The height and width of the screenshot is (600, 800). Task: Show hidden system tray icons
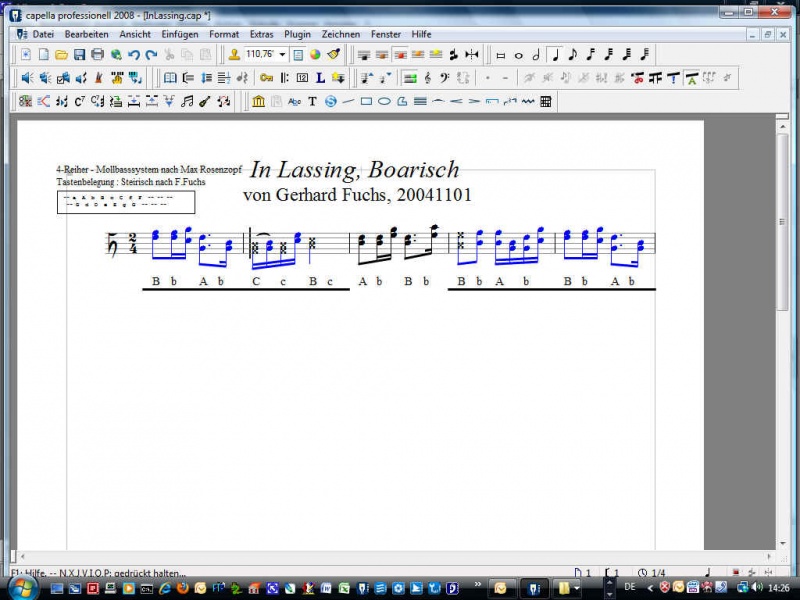coord(651,587)
